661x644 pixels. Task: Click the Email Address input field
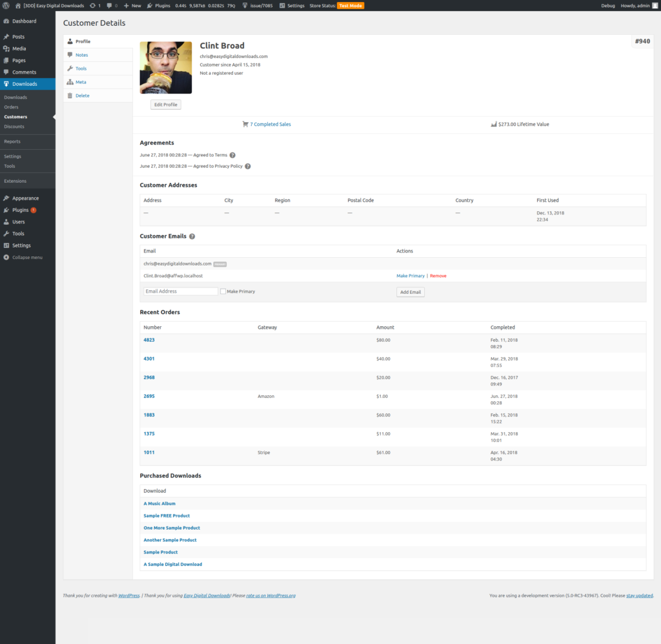180,291
